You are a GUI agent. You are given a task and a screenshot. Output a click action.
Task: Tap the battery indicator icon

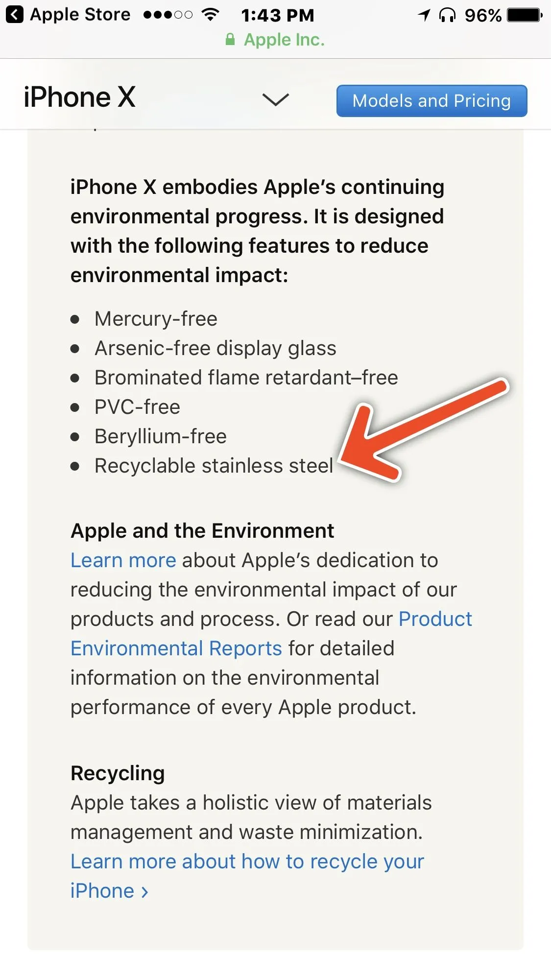click(525, 15)
